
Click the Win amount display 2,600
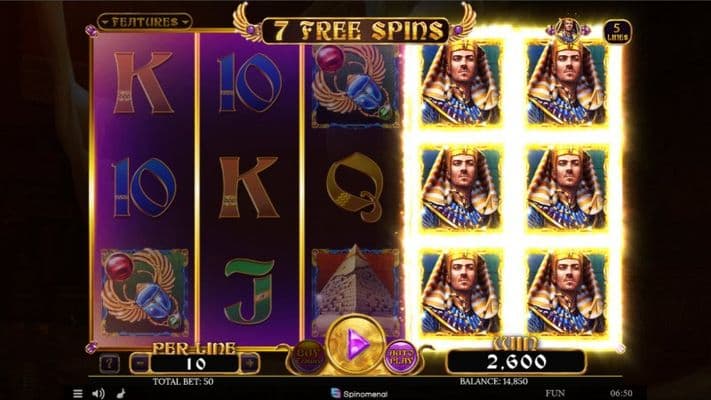point(516,361)
